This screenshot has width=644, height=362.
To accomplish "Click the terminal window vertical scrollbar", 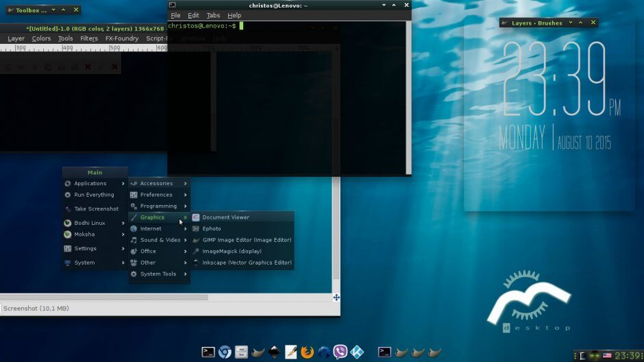I will tap(408, 98).
